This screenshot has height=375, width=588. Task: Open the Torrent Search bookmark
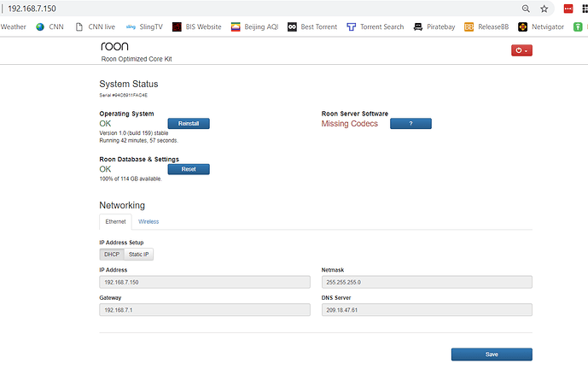[376, 27]
